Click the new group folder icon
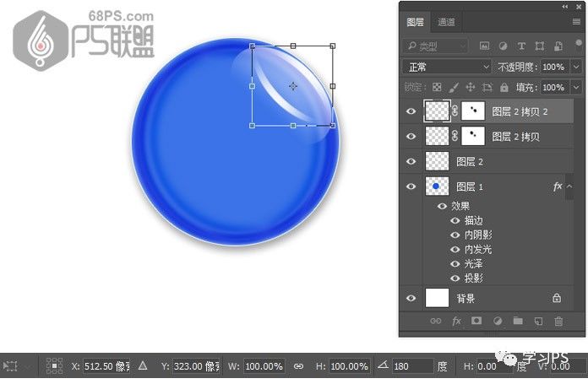The height and width of the screenshot is (384, 588). tap(517, 322)
